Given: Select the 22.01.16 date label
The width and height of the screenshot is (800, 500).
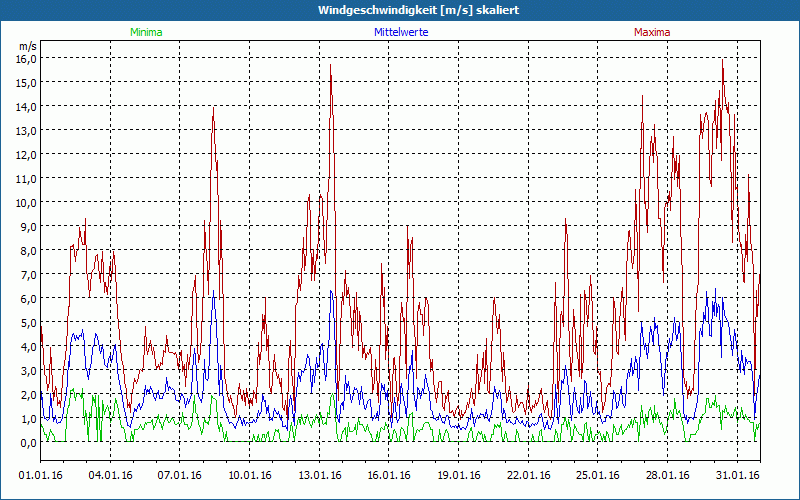Looking at the screenshot, I should pyautogui.click(x=529, y=475).
